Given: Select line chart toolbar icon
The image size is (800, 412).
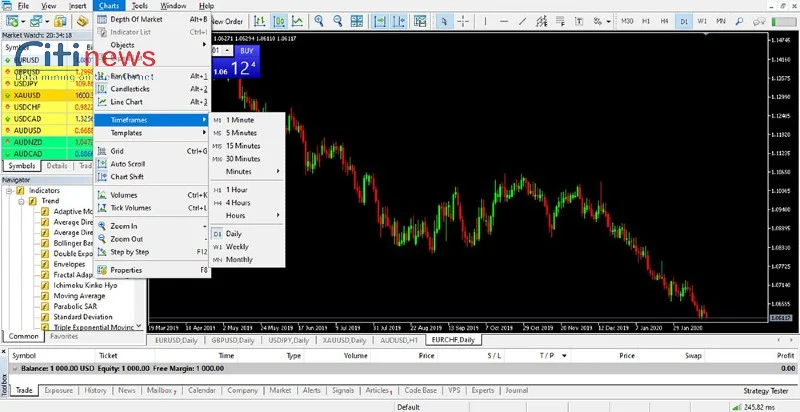Looking at the screenshot, I should (x=297, y=21).
